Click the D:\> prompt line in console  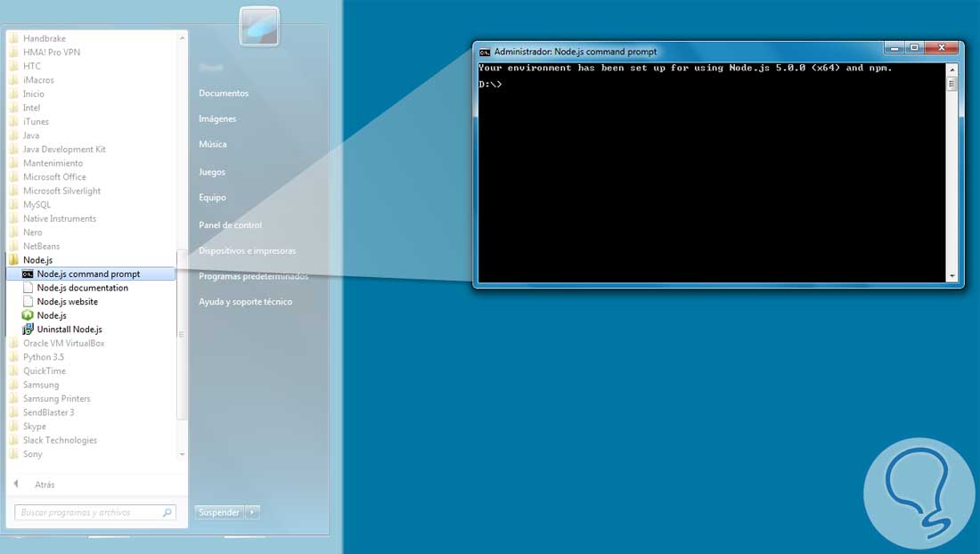click(x=491, y=85)
